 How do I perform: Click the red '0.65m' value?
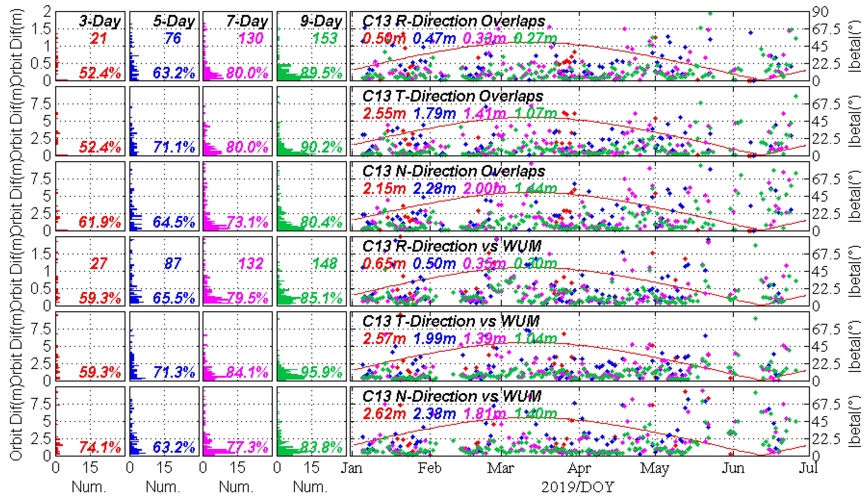384,263
